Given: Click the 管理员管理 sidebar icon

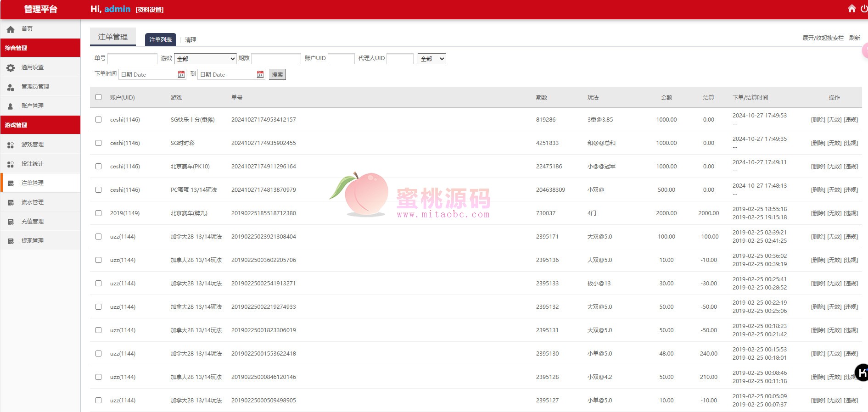Looking at the screenshot, I should [x=11, y=87].
